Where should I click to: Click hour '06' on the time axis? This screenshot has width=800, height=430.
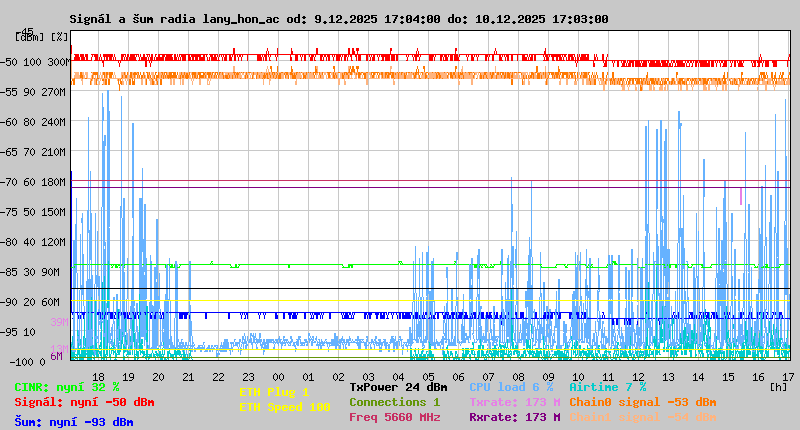(x=458, y=377)
